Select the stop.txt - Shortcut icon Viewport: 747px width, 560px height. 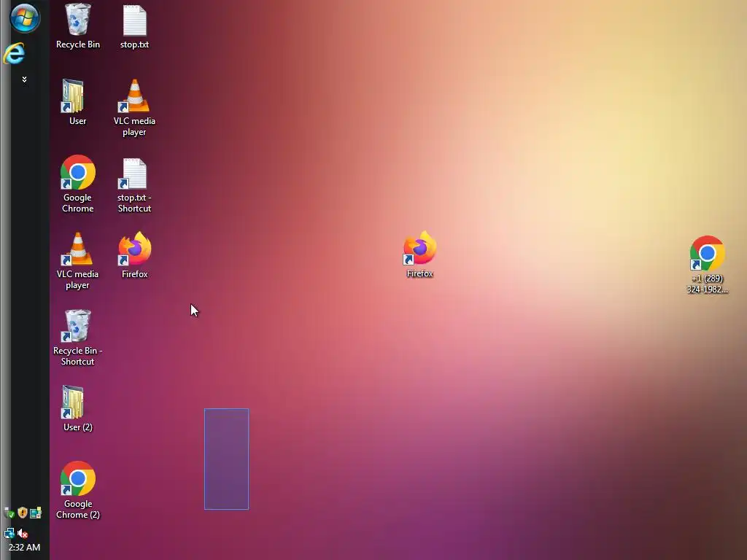pyautogui.click(x=134, y=185)
